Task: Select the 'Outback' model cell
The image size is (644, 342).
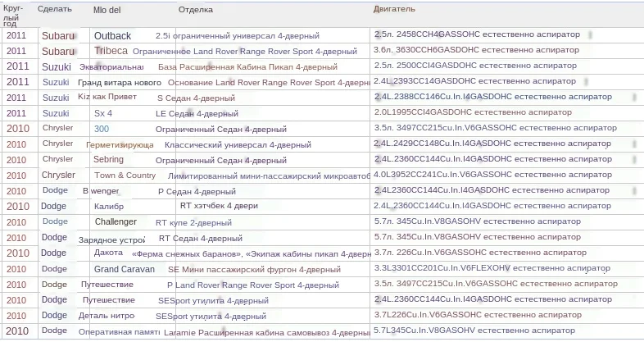Action: click(112, 36)
